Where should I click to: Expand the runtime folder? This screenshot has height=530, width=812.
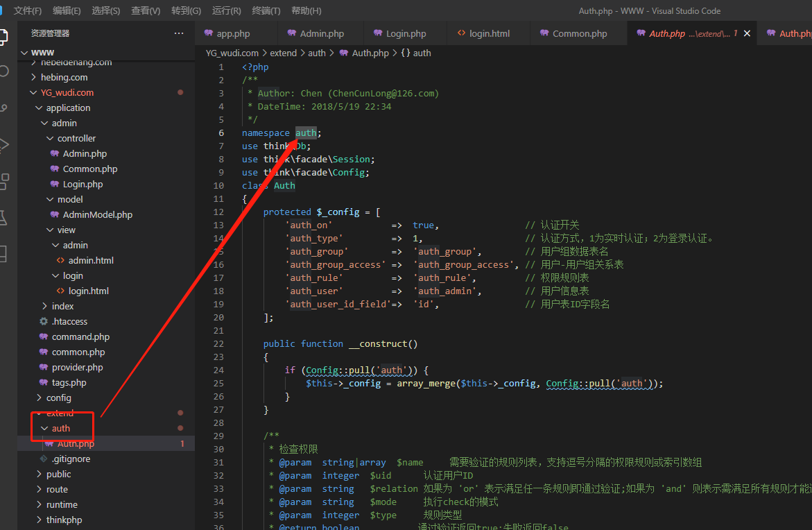point(39,504)
